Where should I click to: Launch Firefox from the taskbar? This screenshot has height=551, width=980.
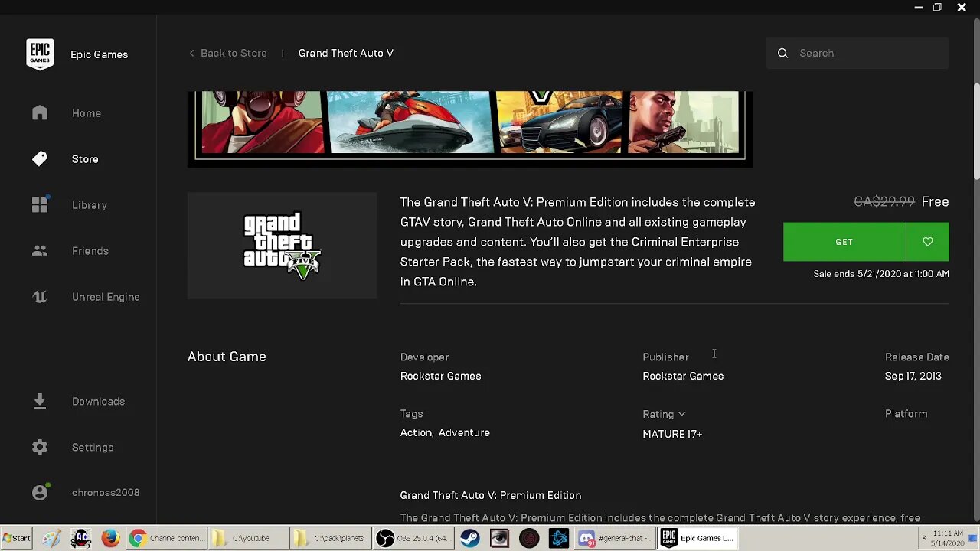pos(110,538)
